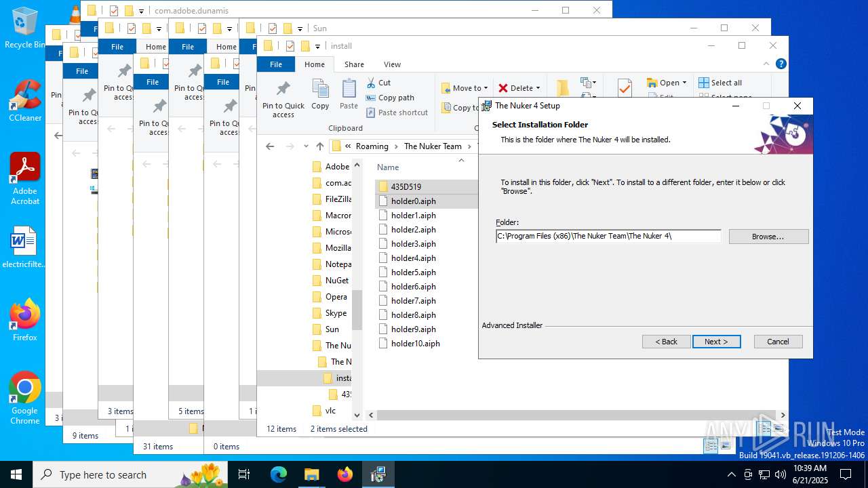Switch to the Share tab
Viewport: 868px width, 488px height.
click(x=354, y=64)
